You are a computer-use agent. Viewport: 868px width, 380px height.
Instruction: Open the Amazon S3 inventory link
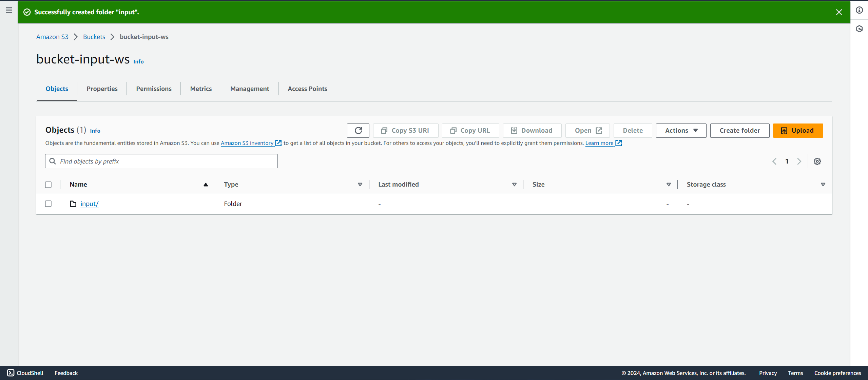(x=251, y=143)
